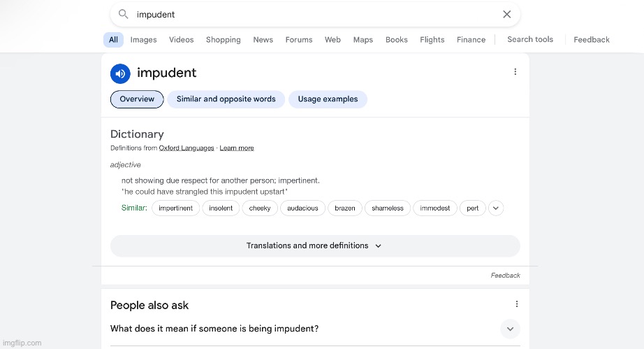The width and height of the screenshot is (644, 349).
Task: Expand the question about being impudent
Action: [x=510, y=329]
